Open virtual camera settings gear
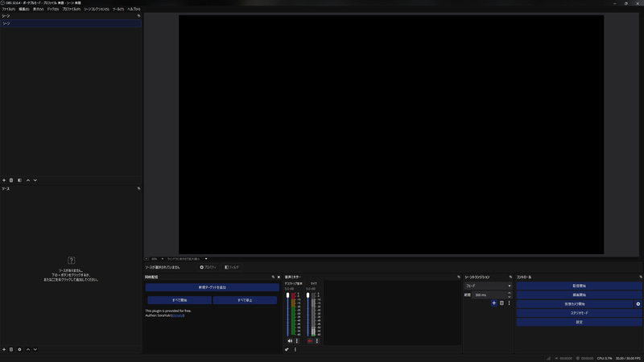The height and width of the screenshot is (362, 644). tap(638, 304)
